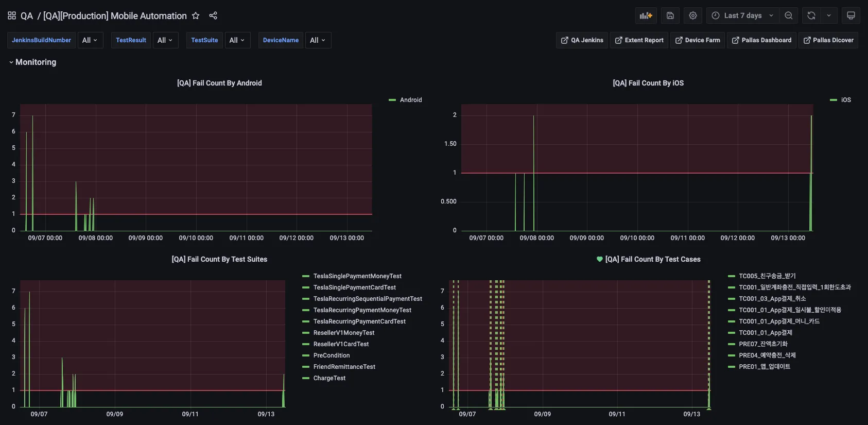Screen dimensions: 868x425
Task: Open the Fail Count By Android panel menu
Action: click(219, 83)
